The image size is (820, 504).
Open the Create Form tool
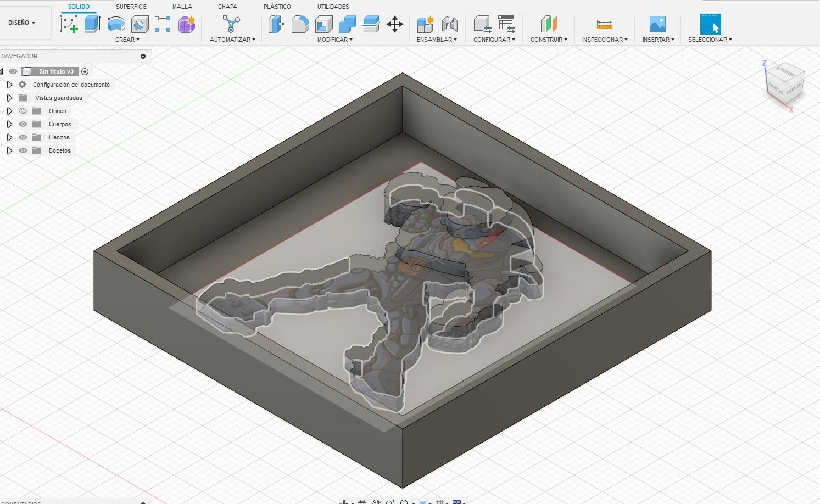[x=186, y=24]
